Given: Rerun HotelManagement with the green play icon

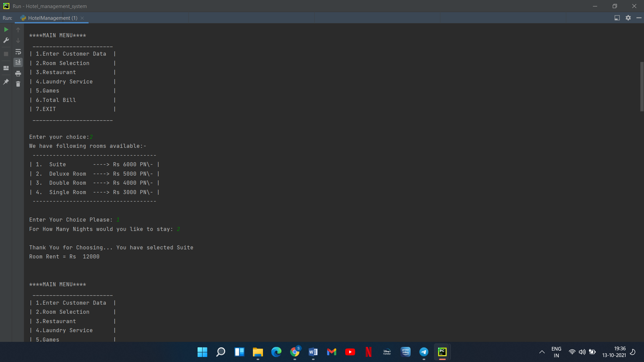Looking at the screenshot, I should tap(6, 29).
